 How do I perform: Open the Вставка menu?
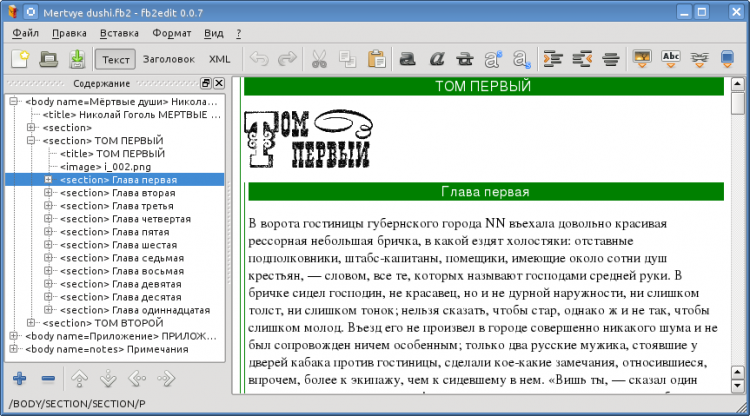click(119, 33)
